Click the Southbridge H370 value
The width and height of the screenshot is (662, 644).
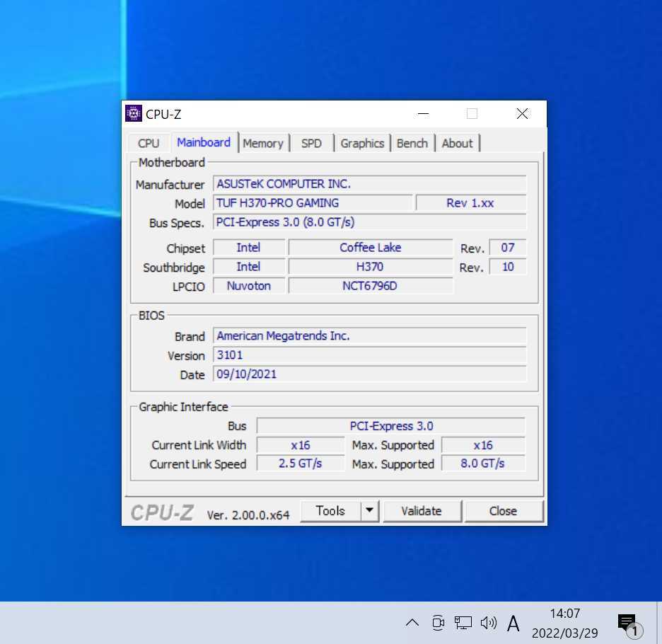pos(371,267)
